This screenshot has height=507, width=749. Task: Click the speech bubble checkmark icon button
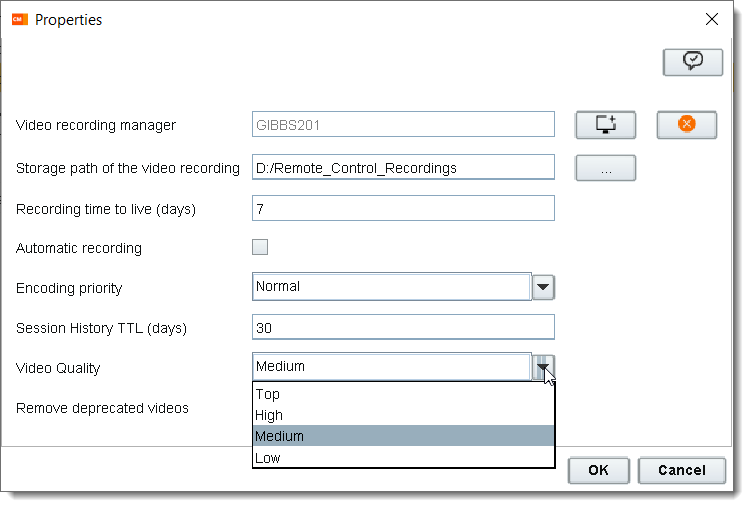click(692, 62)
